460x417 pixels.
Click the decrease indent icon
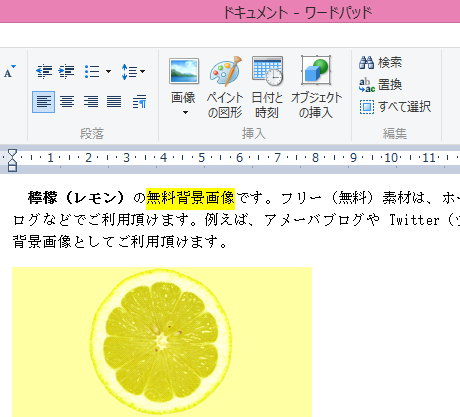click(44, 71)
